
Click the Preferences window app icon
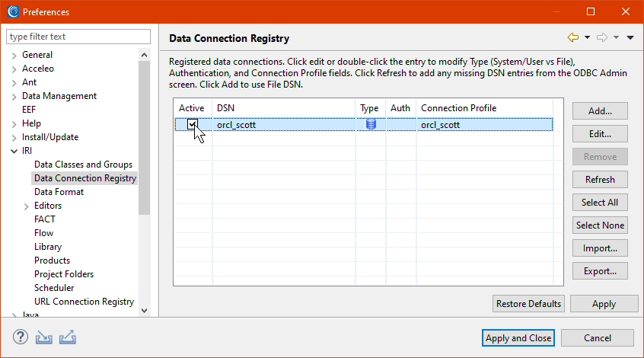13,11
